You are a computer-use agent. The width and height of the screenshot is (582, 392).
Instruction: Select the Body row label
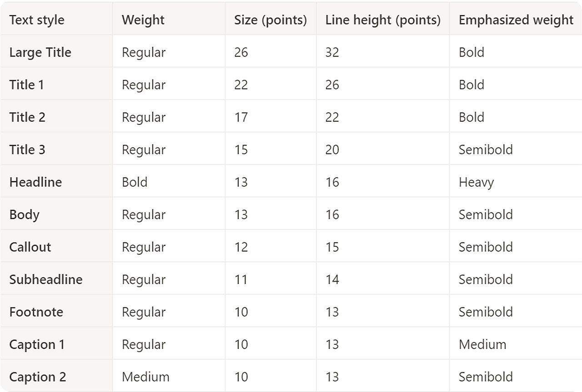24,215
